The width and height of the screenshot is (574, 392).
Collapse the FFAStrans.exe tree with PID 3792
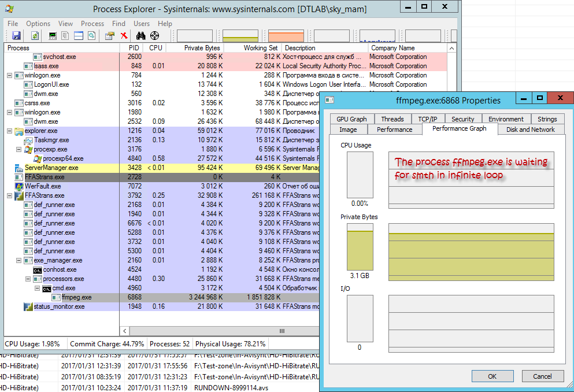(x=9, y=195)
